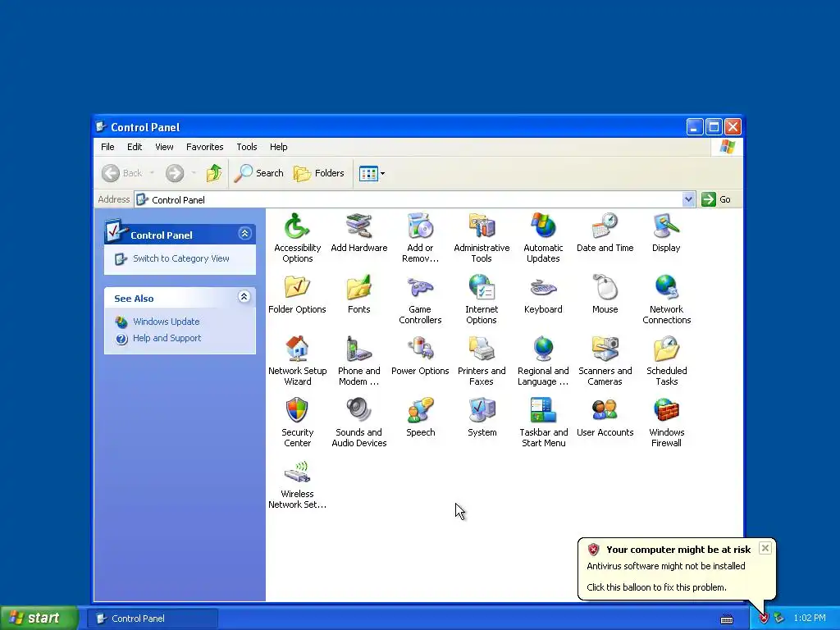Viewport: 840px width, 630px height.
Task: Open the File menu
Action: tap(107, 147)
